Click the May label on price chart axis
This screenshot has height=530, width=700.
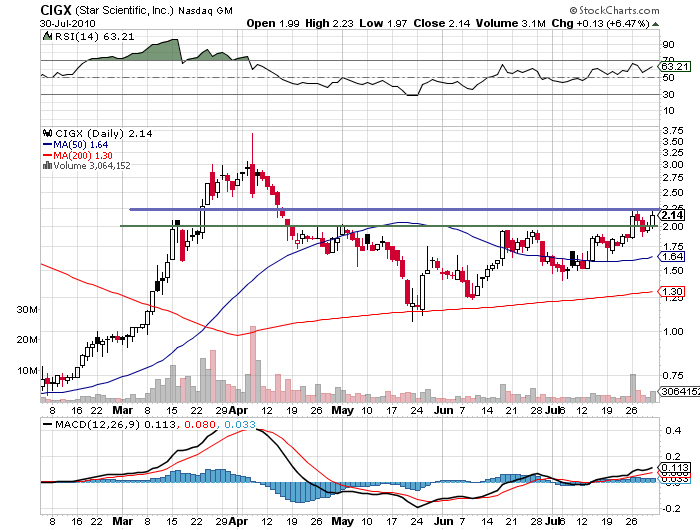click(x=342, y=410)
